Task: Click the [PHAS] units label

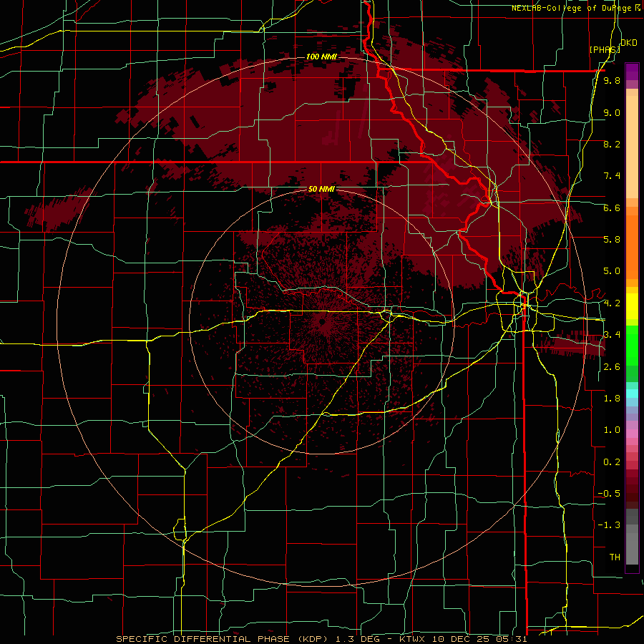Action: pos(605,49)
